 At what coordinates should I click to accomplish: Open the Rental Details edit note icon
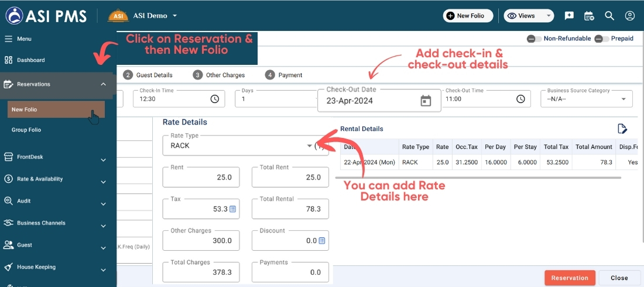(x=622, y=129)
